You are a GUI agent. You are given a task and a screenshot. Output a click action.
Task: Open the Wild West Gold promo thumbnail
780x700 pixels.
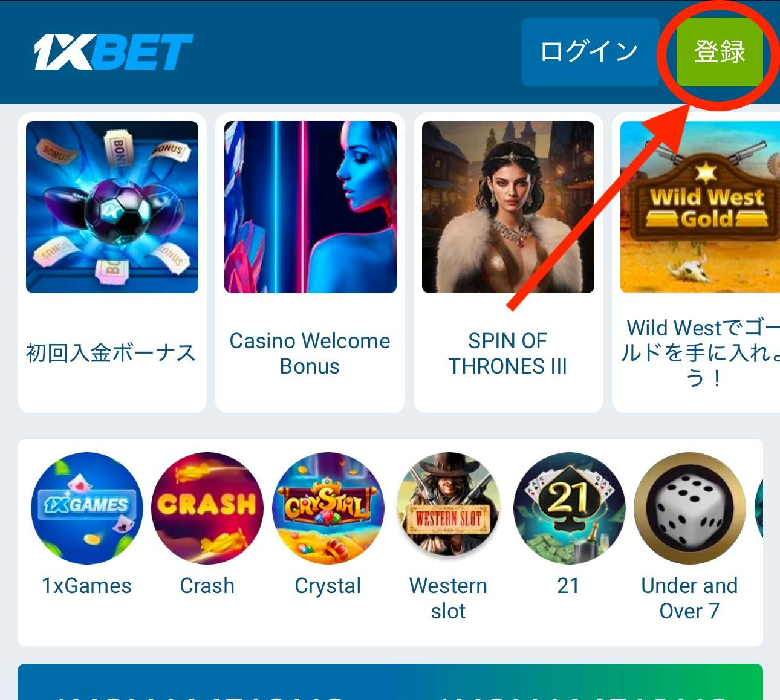pyautogui.click(x=700, y=207)
